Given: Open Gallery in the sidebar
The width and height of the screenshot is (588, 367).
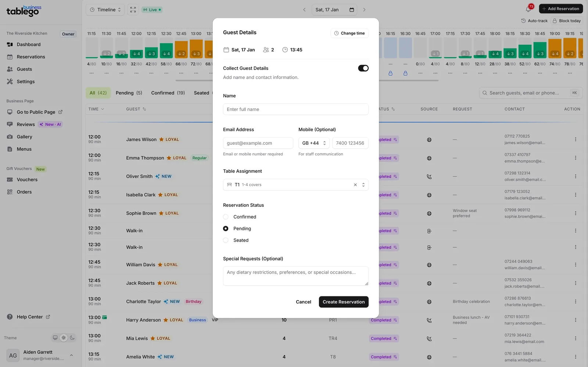Looking at the screenshot, I should click(x=24, y=137).
